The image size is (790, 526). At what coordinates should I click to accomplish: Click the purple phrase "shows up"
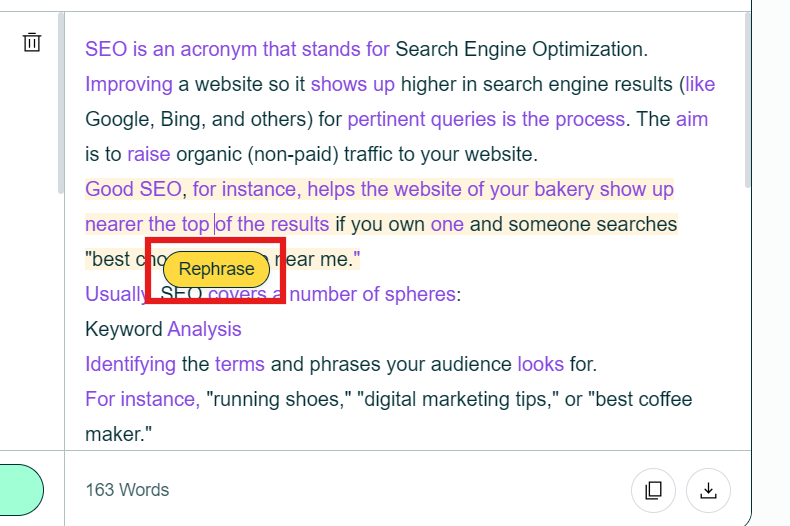[x=353, y=84]
